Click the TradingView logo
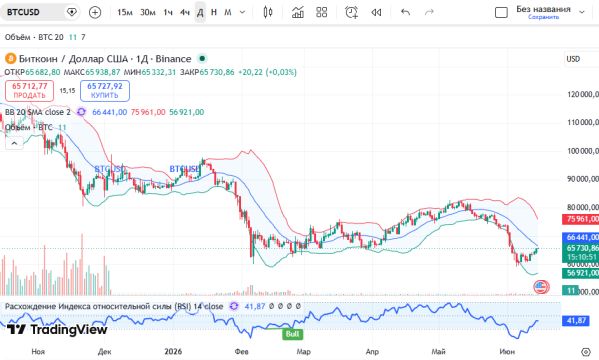The height and width of the screenshot is (360, 599). tap(57, 329)
